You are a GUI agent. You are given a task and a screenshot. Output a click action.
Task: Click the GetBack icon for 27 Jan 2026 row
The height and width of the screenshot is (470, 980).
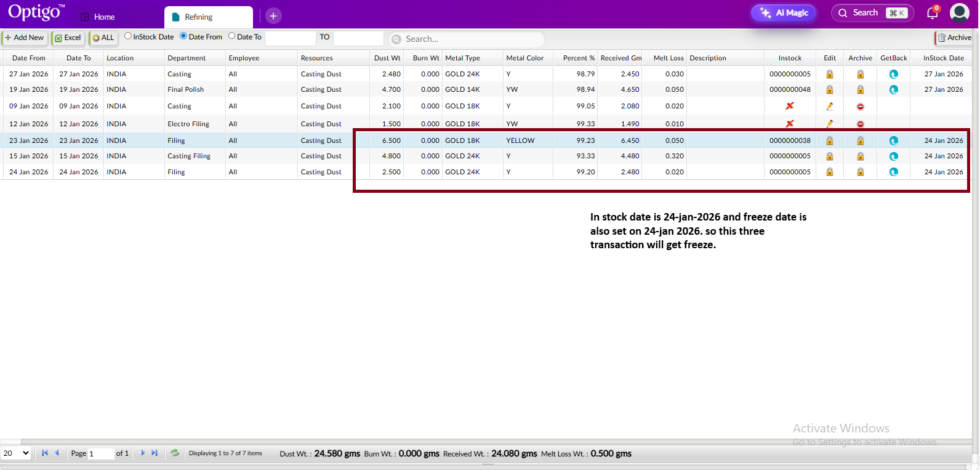893,74
